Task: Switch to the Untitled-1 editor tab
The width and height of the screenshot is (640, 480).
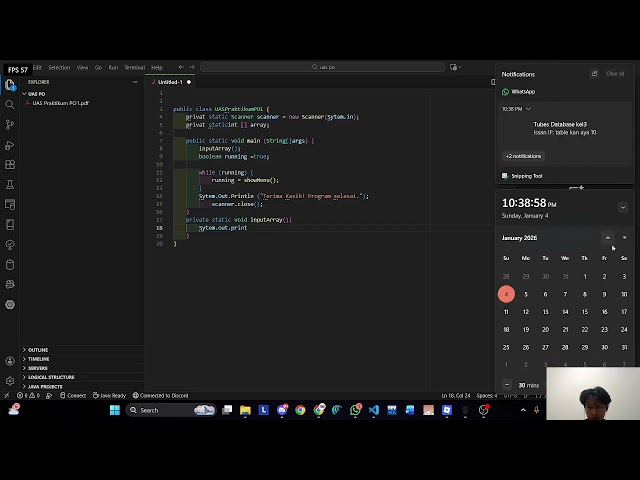Action: [170, 82]
